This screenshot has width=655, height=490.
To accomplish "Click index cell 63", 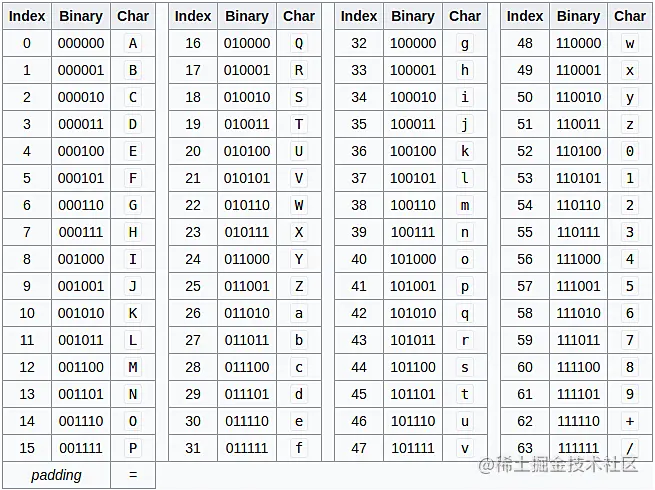I will 525,448.
